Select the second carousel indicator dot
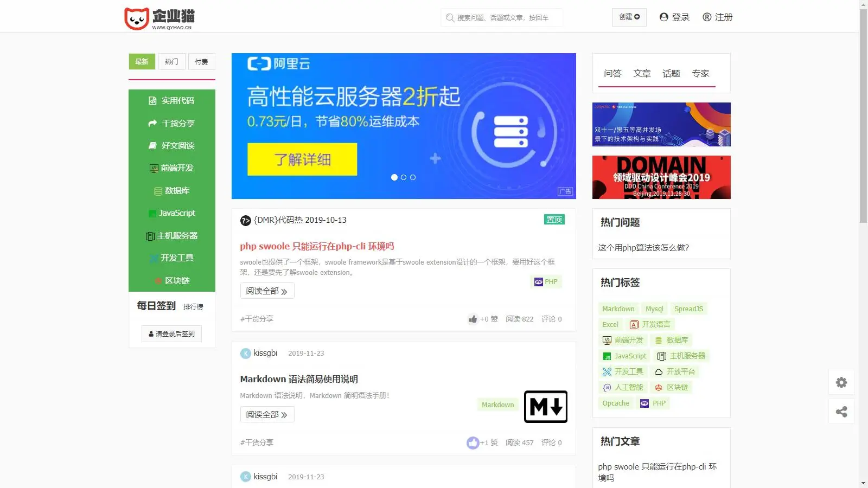The image size is (868, 488). 403,177
